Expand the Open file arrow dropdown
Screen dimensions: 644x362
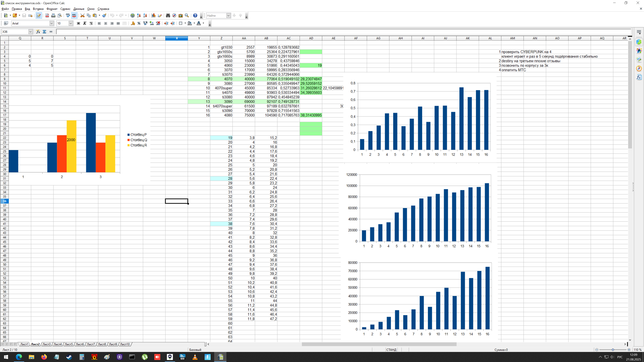coord(19,15)
